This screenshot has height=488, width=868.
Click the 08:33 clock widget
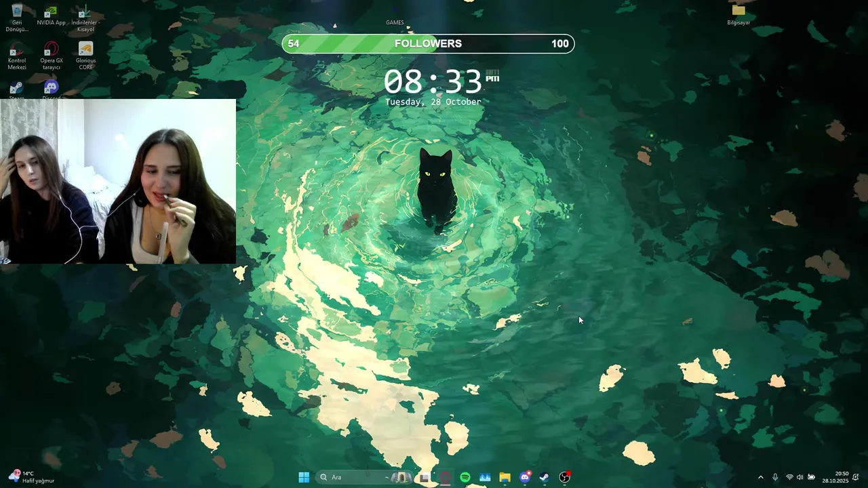pyautogui.click(x=441, y=82)
